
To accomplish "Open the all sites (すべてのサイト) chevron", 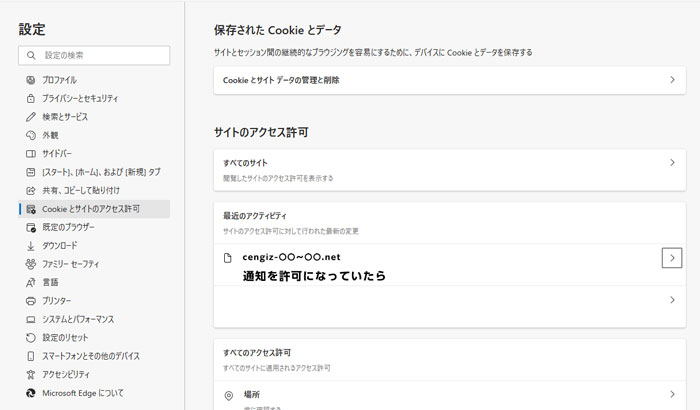I will [672, 163].
